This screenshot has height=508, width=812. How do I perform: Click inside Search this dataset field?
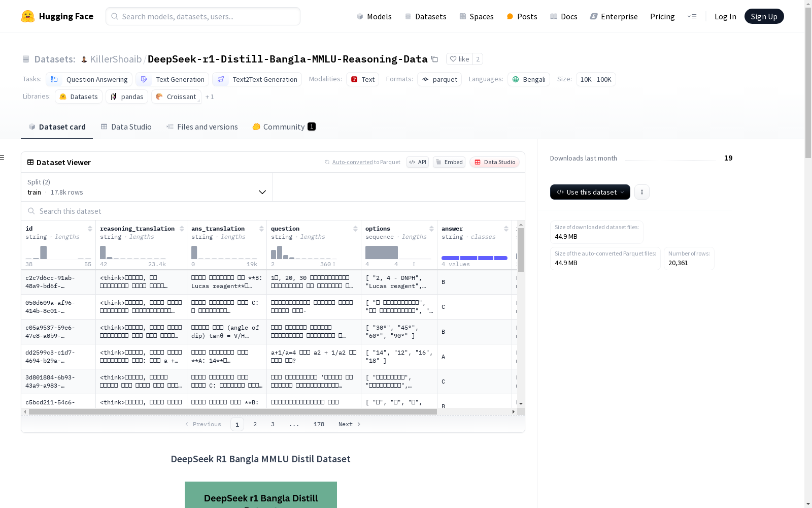pos(273,211)
